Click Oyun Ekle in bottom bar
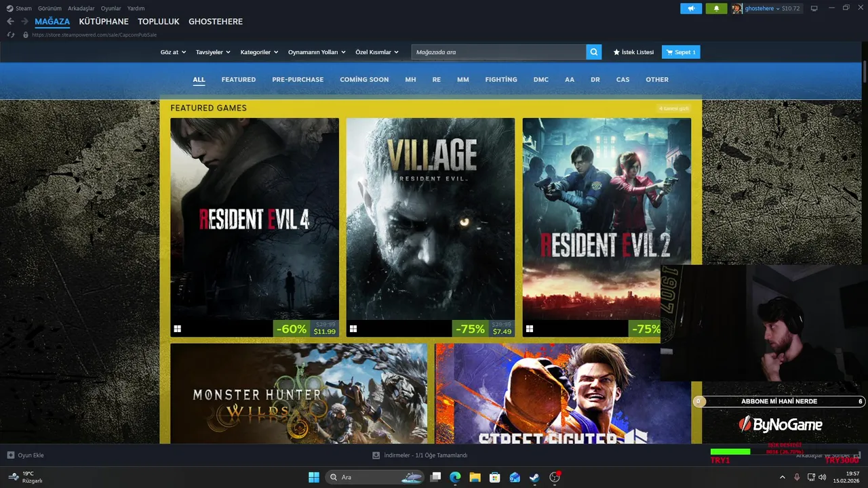The width and height of the screenshot is (868, 488). coord(25,455)
